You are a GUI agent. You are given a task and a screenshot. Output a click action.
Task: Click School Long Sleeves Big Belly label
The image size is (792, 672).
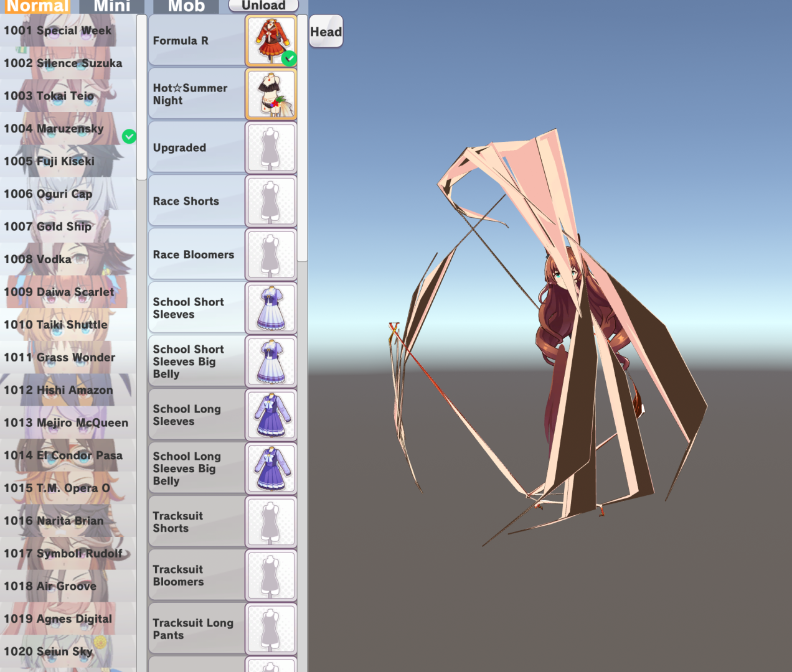coord(187,469)
